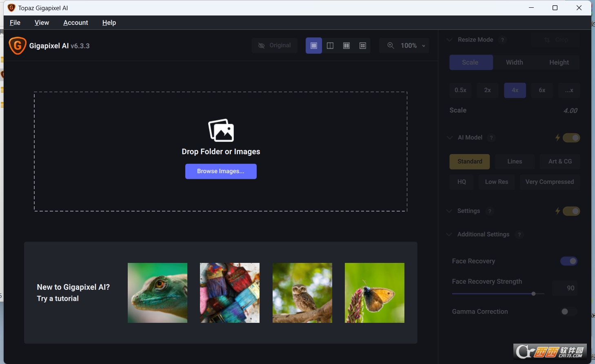Maximize the Topaz Gigapixel AI window
595x364 pixels.
tap(555, 8)
